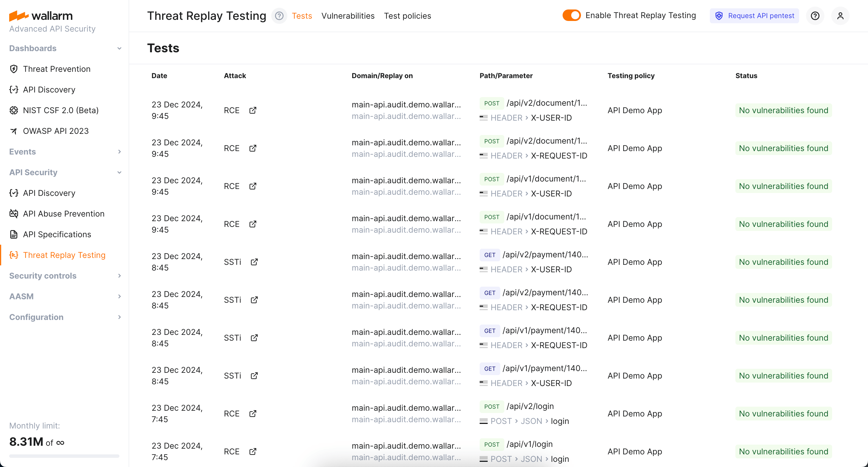Open the help center icon in header
The width and height of the screenshot is (868, 467).
[815, 16]
